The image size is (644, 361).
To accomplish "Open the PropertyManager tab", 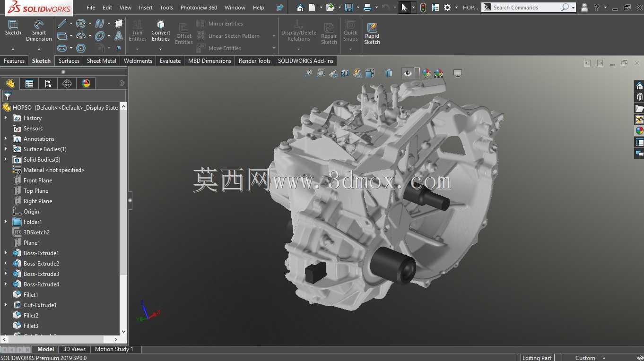I will (x=29, y=84).
